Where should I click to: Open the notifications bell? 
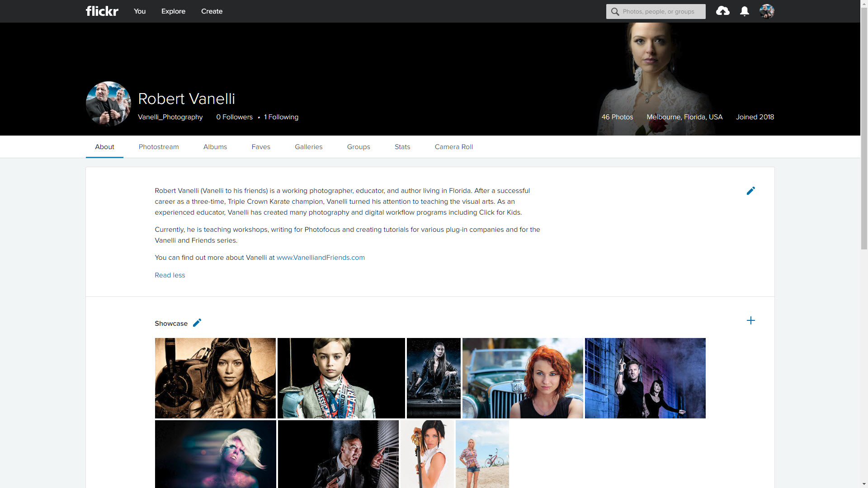point(744,11)
